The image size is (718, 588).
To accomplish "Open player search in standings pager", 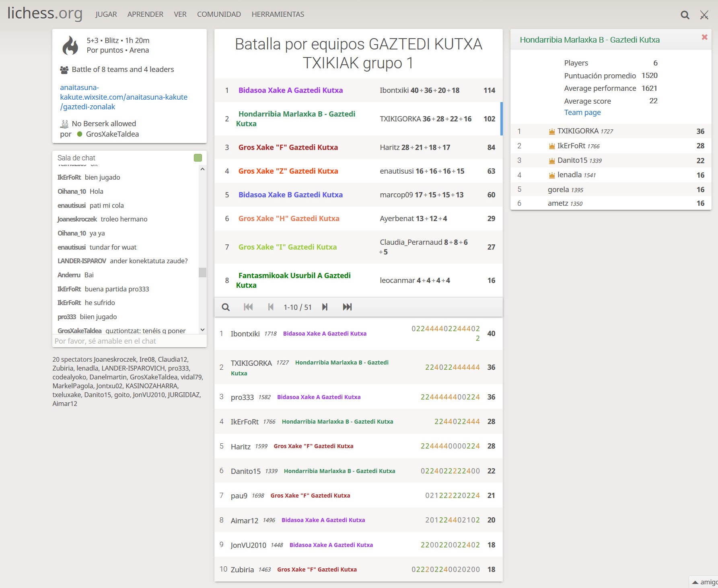I will click(226, 307).
